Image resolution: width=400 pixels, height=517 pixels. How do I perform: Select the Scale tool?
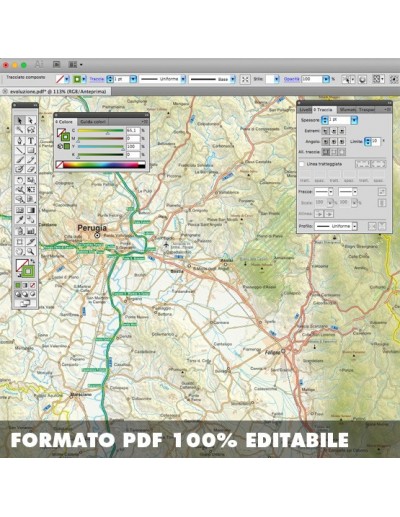pos(31,180)
